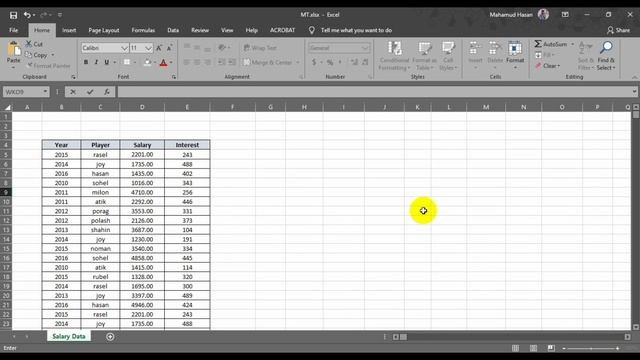
Task: Paste clipboard contents
Action: coord(13,55)
